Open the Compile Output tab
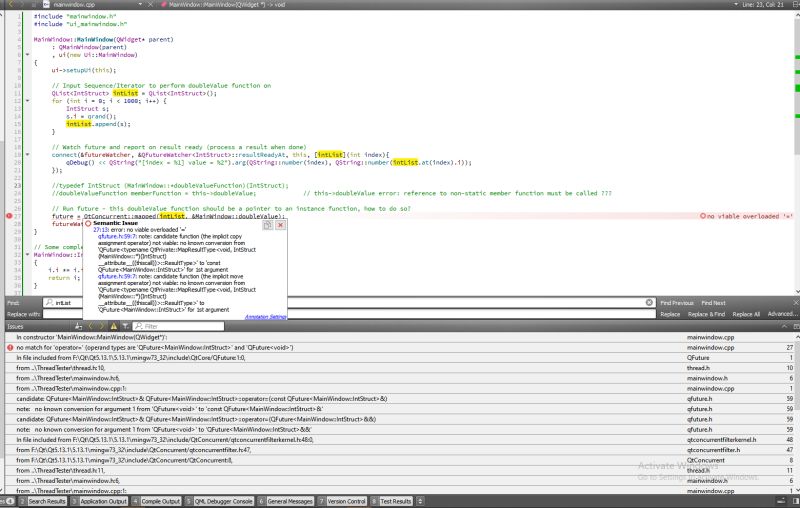The image size is (800, 508). (x=156, y=501)
